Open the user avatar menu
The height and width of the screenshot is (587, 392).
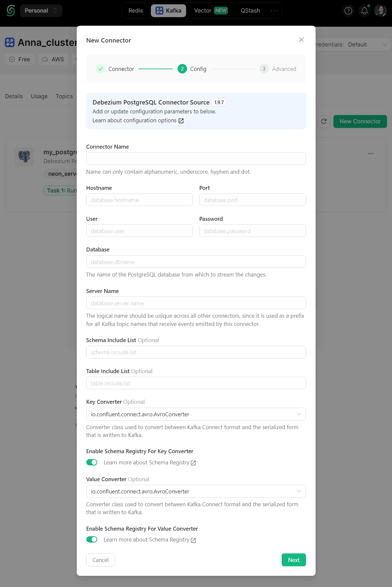pos(380,11)
